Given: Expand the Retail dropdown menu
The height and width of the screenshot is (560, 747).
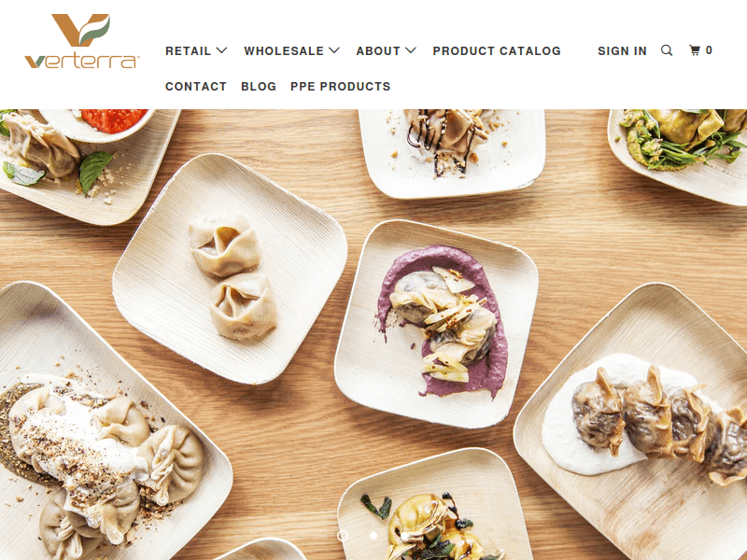Looking at the screenshot, I should click(x=196, y=51).
